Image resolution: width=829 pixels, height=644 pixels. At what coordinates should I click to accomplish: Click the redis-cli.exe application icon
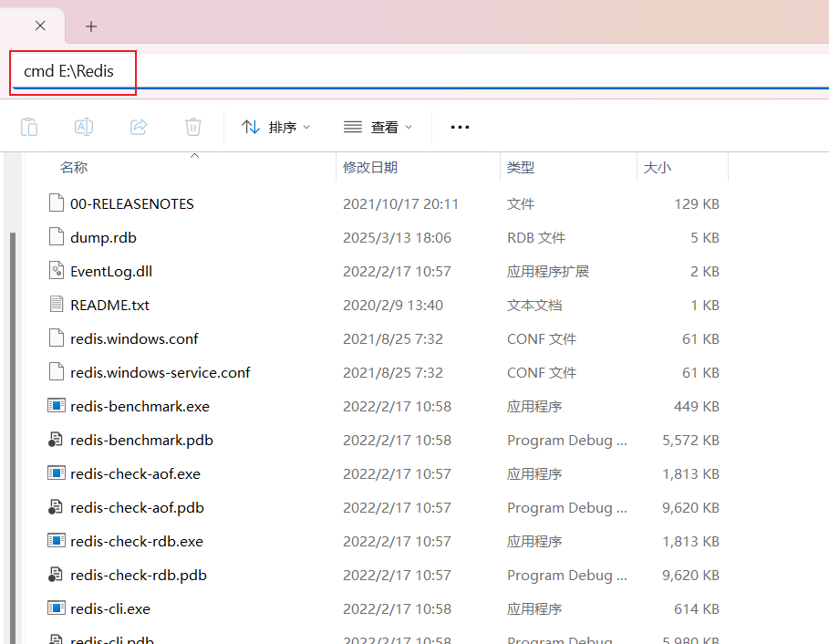(57, 608)
